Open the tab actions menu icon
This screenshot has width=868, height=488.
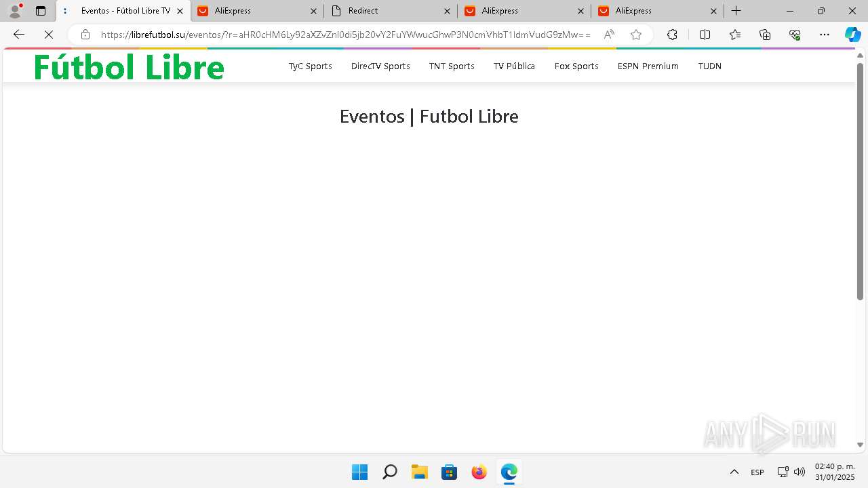[41, 11]
